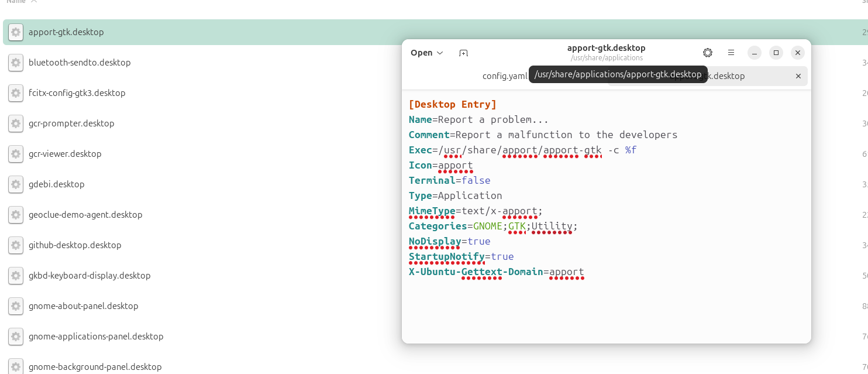Click the MimeType=text/x-apport; line
The height and width of the screenshot is (374, 868).
pos(476,211)
